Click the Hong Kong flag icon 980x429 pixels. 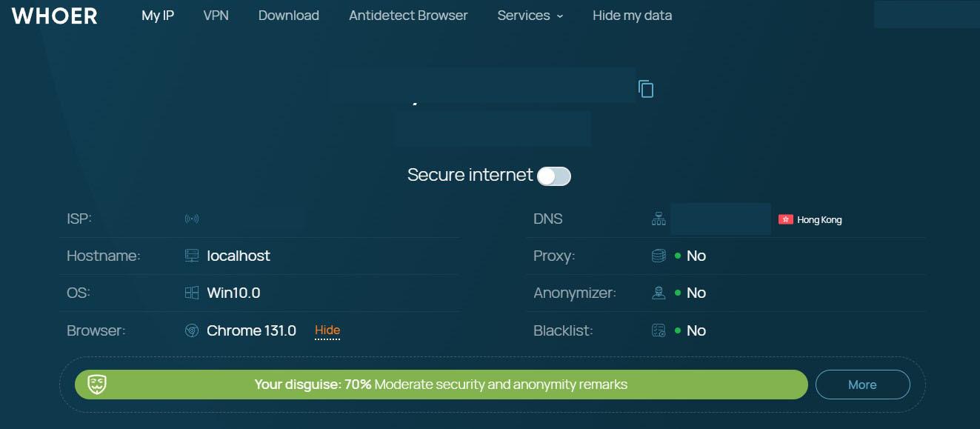(x=785, y=219)
